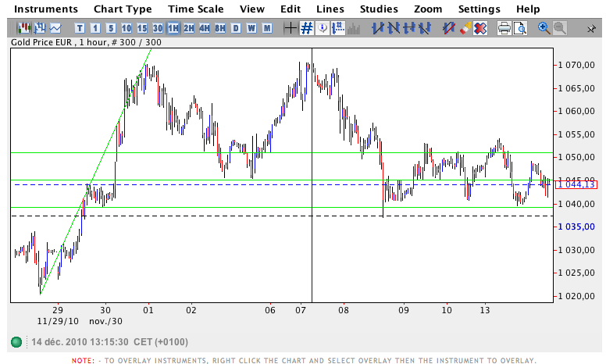Expand the Zoom menu
This screenshot has width=606, height=364.
pyautogui.click(x=428, y=9)
